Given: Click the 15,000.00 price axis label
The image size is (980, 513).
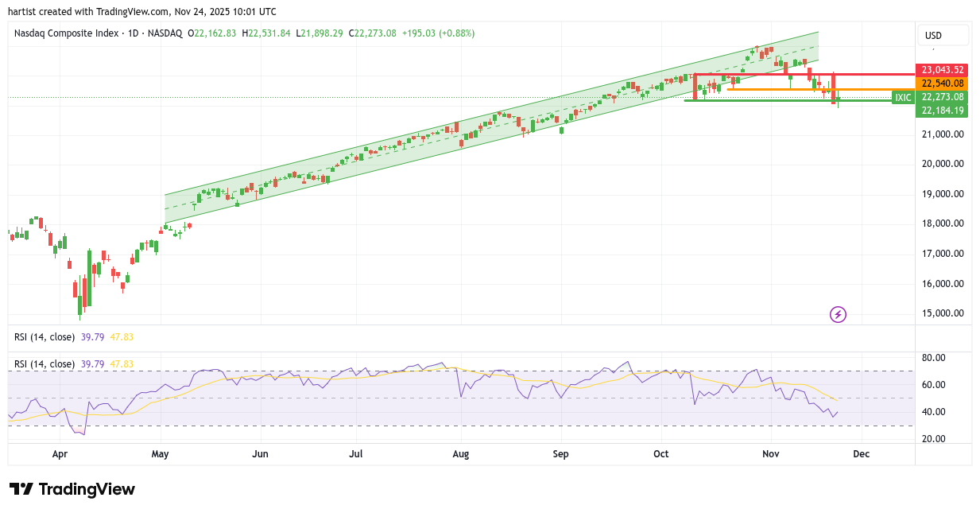Looking at the screenshot, I should point(942,313).
